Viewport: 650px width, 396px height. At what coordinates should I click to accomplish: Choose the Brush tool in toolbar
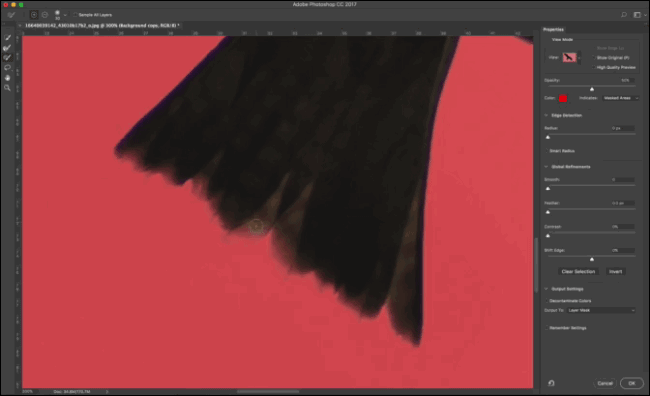click(x=7, y=58)
